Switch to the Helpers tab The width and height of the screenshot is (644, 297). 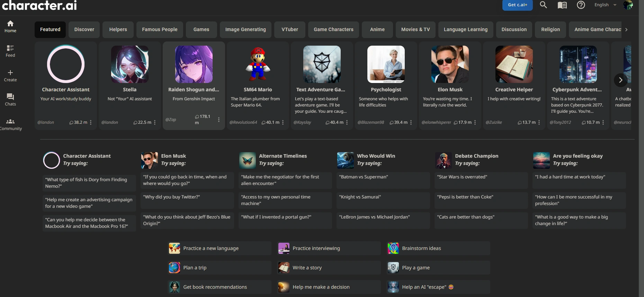tap(118, 29)
